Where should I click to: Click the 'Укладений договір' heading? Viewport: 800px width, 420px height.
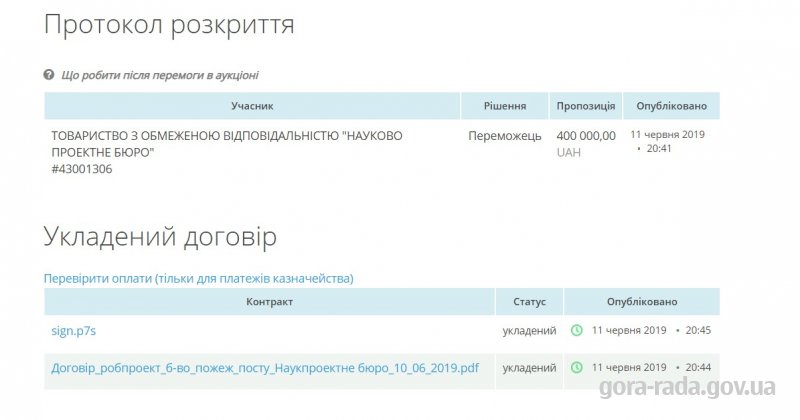pos(160,237)
